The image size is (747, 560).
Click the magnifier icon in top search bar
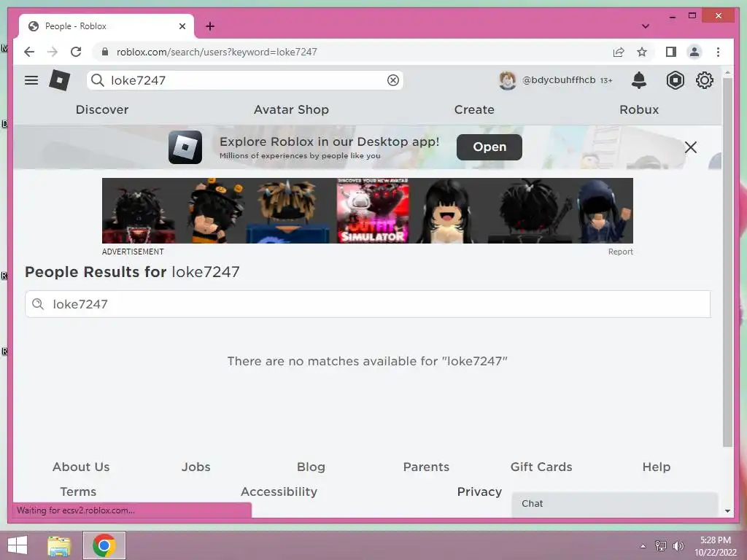(x=98, y=80)
